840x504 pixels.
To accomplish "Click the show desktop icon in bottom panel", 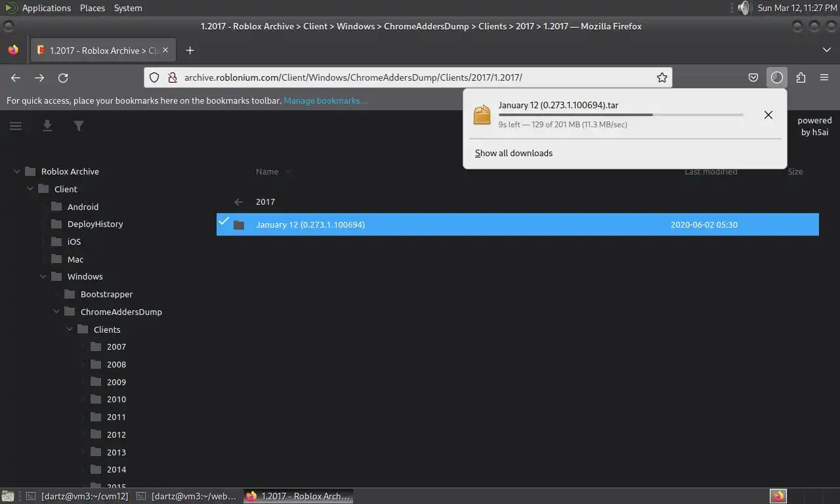I will point(7,497).
